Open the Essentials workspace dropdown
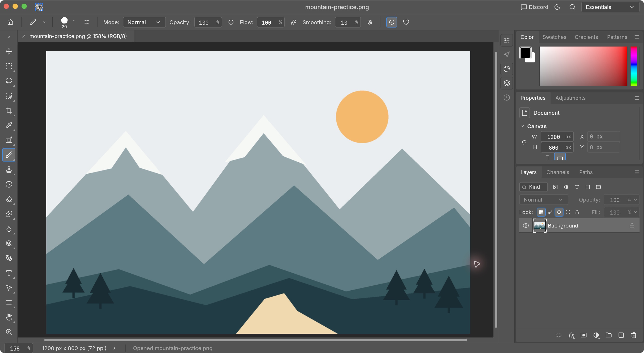The width and height of the screenshot is (644, 353). (610, 7)
